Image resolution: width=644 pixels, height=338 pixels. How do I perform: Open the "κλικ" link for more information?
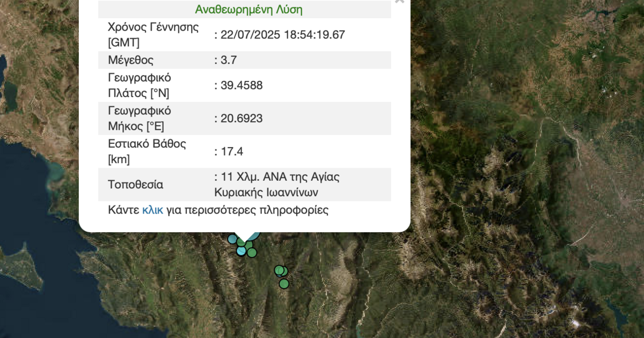click(x=152, y=210)
